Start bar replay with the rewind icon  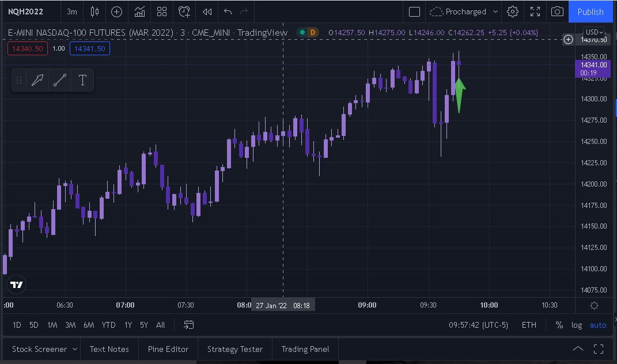point(207,12)
